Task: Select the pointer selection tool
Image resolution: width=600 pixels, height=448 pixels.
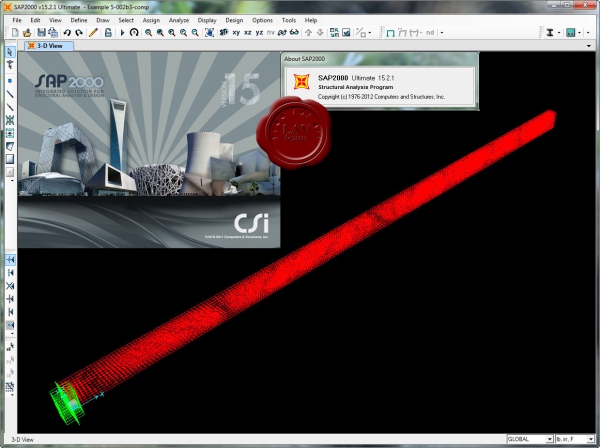Action: 10,52
